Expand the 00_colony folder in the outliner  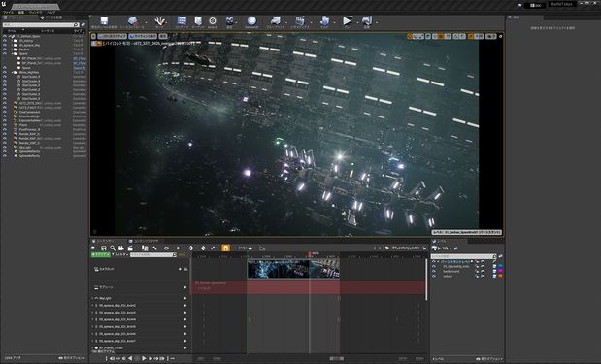(13, 41)
